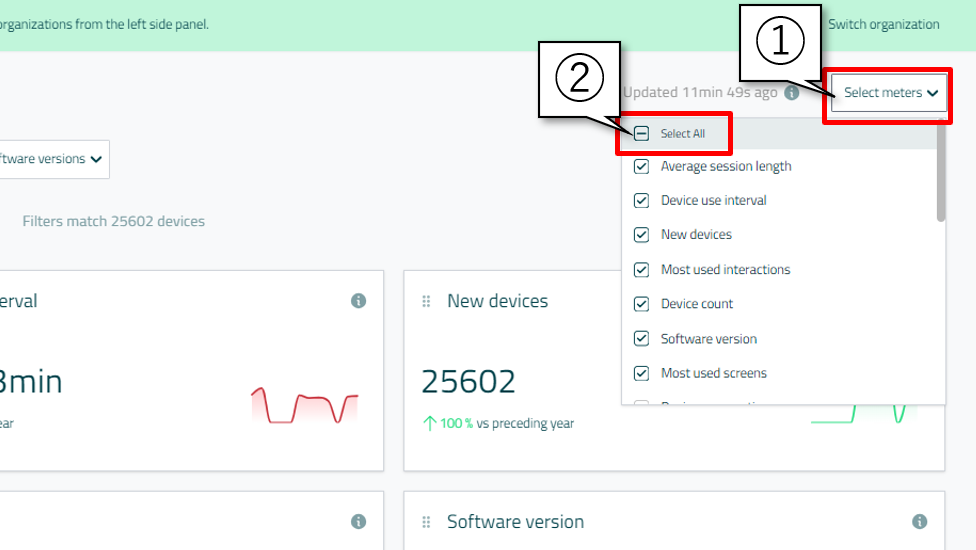This screenshot has height=550, width=976.
Task: Grab the New devices card drag handle
Action: click(426, 301)
